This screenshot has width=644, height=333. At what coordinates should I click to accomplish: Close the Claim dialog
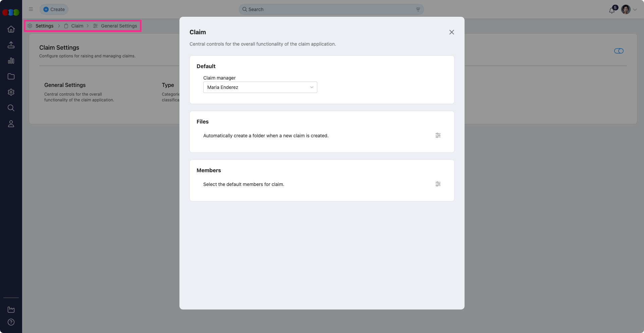coord(451,32)
